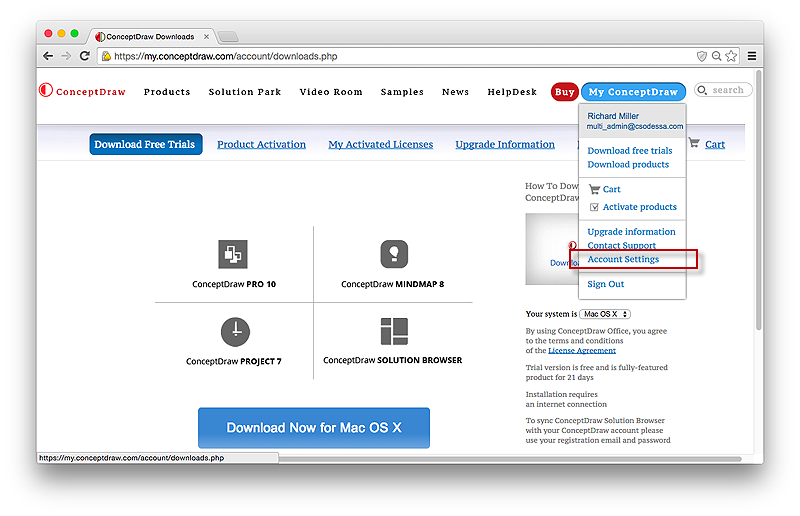Open the HelpDesk menu item
Screen dimensions: 800x516
pos(512,92)
